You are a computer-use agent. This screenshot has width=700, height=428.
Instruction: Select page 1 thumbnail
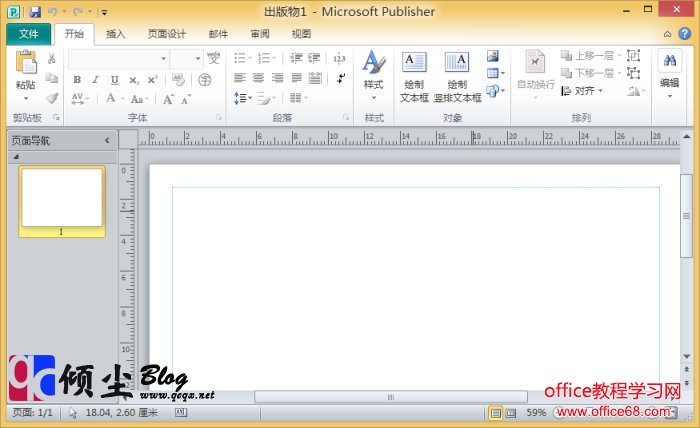coord(62,201)
